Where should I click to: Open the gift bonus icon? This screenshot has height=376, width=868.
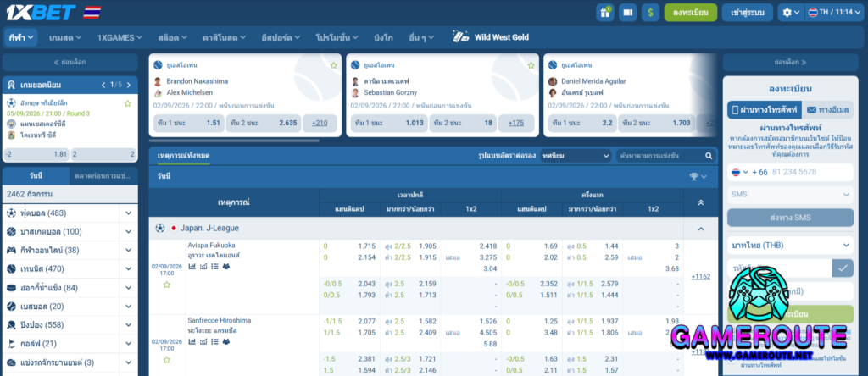(605, 12)
